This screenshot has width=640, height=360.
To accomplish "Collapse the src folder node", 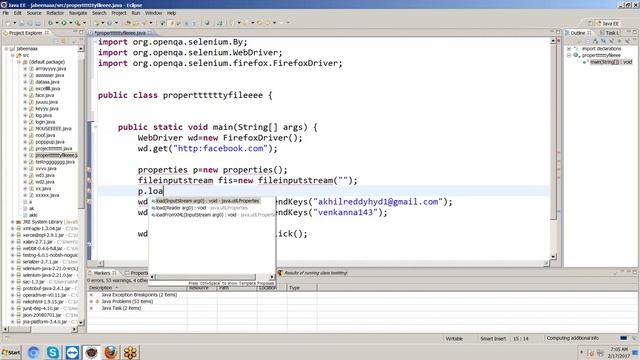I will [x=13, y=55].
